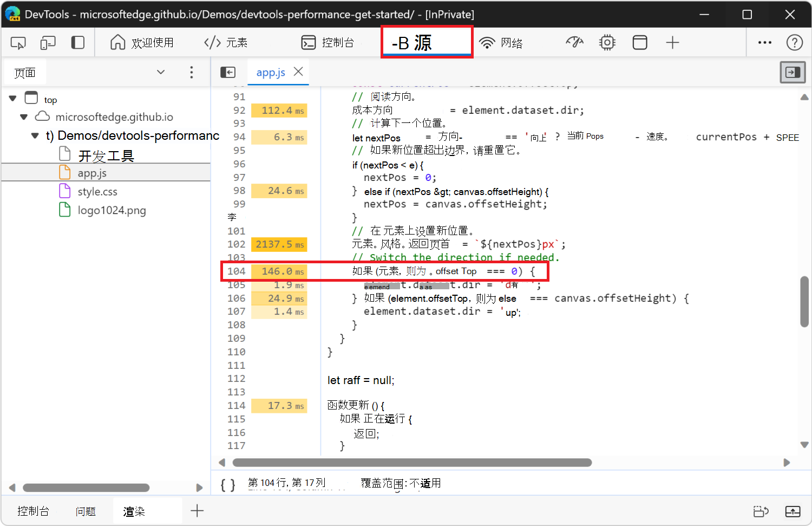Click the drawer dock orientation icon
The height and width of the screenshot is (526, 812).
tap(761, 511)
